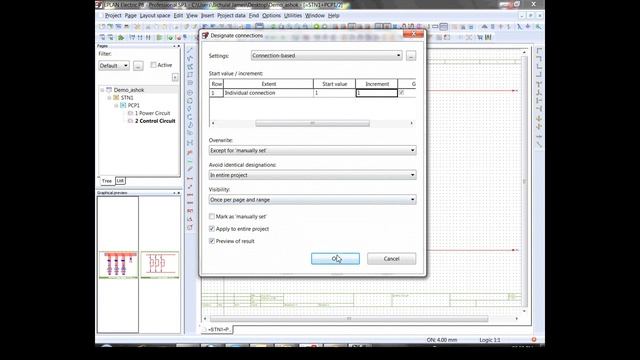Click the PCP1 node icon in tree

point(123,105)
